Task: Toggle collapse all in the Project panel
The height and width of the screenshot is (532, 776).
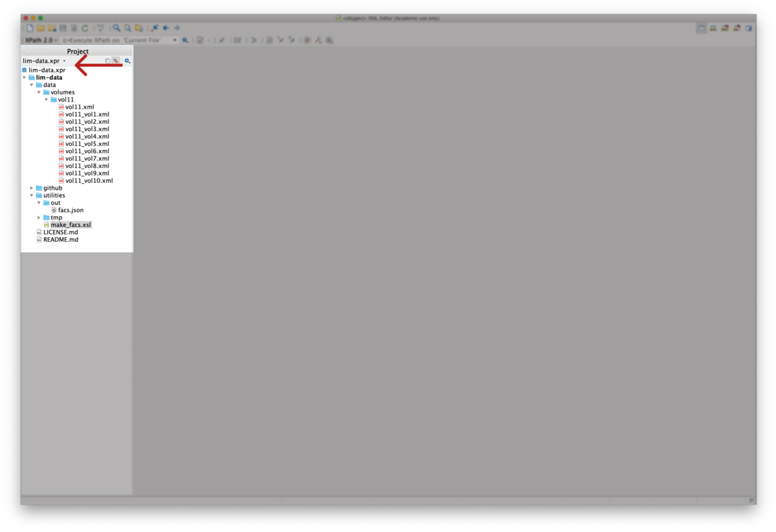Action: (x=109, y=60)
